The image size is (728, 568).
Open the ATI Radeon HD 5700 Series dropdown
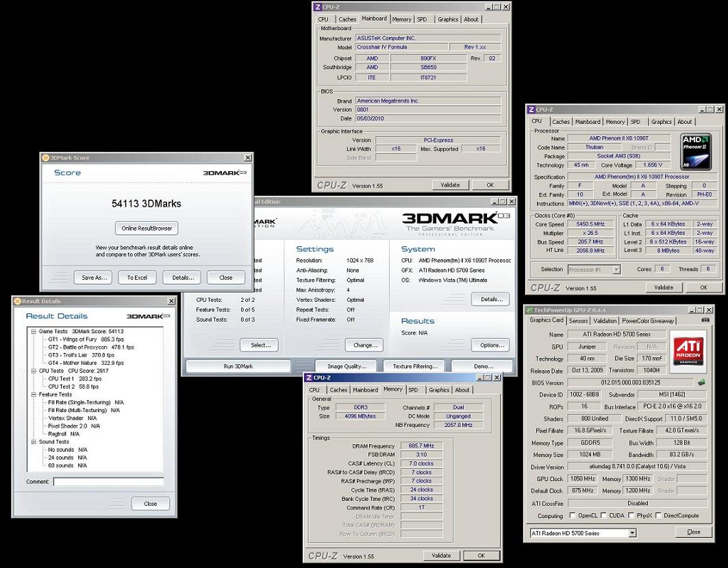pyautogui.click(x=632, y=533)
